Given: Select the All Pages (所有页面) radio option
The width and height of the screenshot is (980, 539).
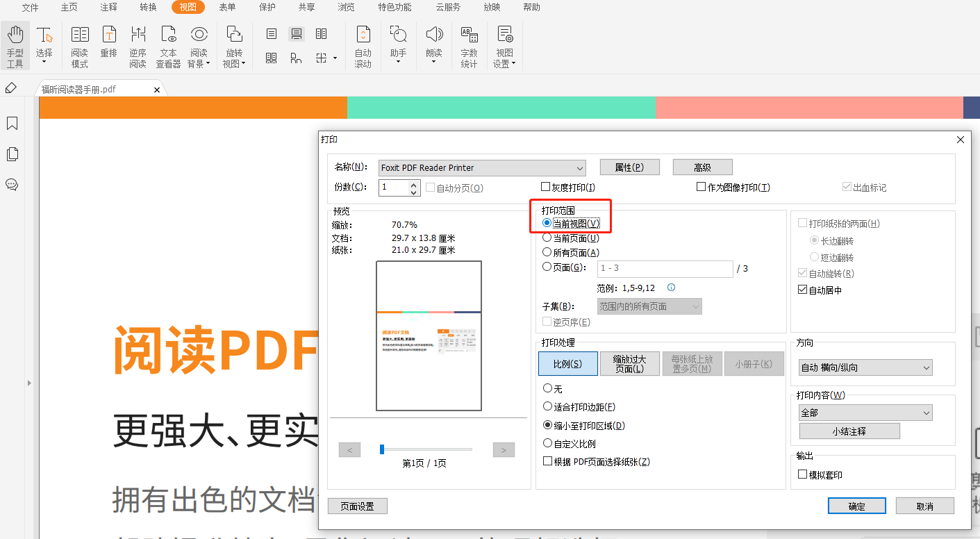Looking at the screenshot, I should pos(547,253).
